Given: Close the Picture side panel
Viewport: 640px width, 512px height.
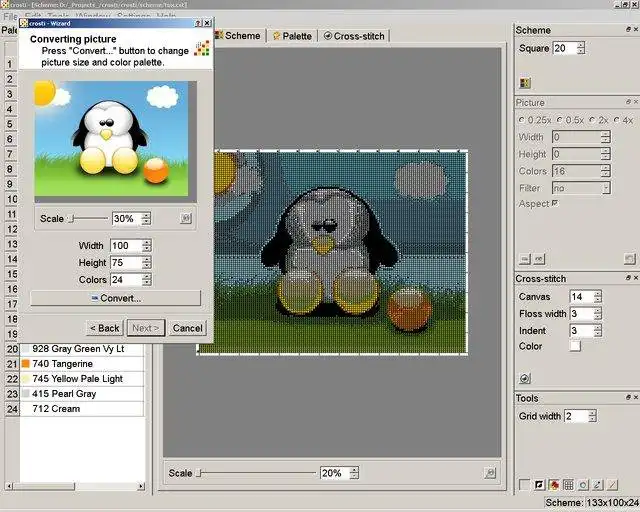Looking at the screenshot, I should coord(636,101).
